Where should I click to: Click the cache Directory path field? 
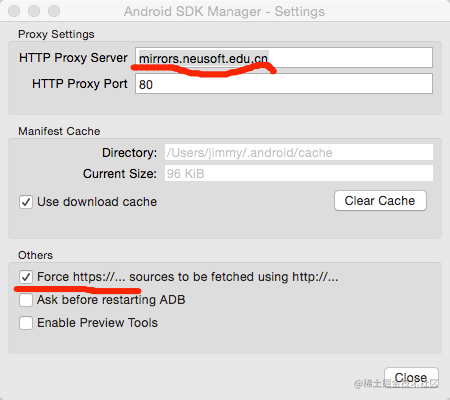[x=299, y=152]
